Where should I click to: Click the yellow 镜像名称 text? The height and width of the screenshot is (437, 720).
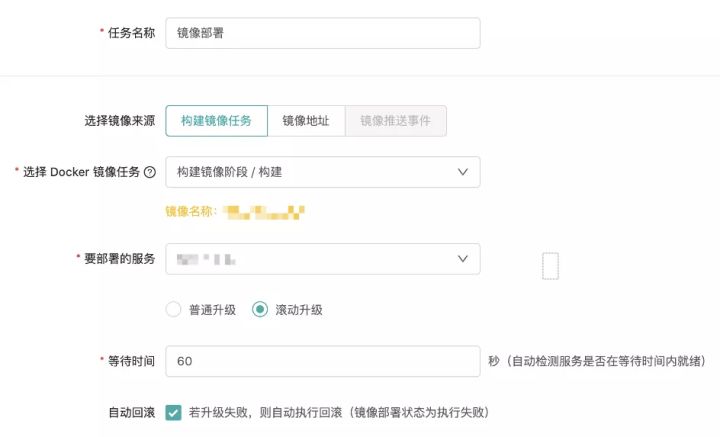[x=191, y=211]
